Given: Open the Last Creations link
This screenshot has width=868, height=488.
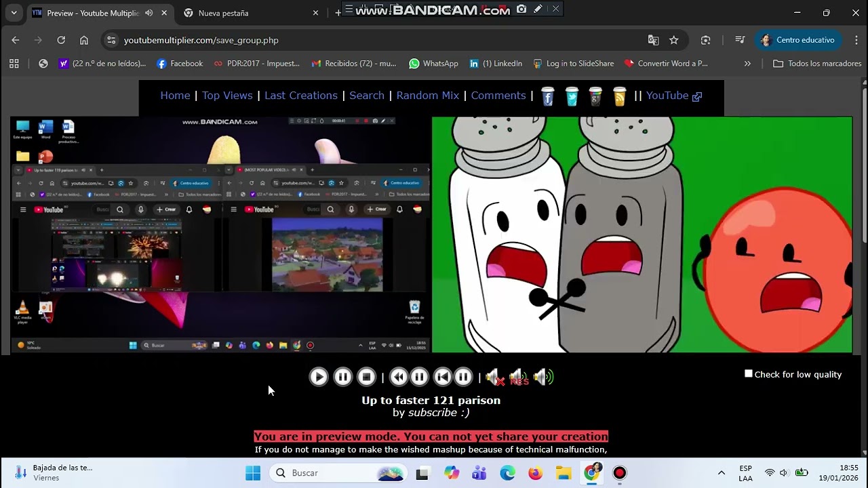Looking at the screenshot, I should pos(301,96).
